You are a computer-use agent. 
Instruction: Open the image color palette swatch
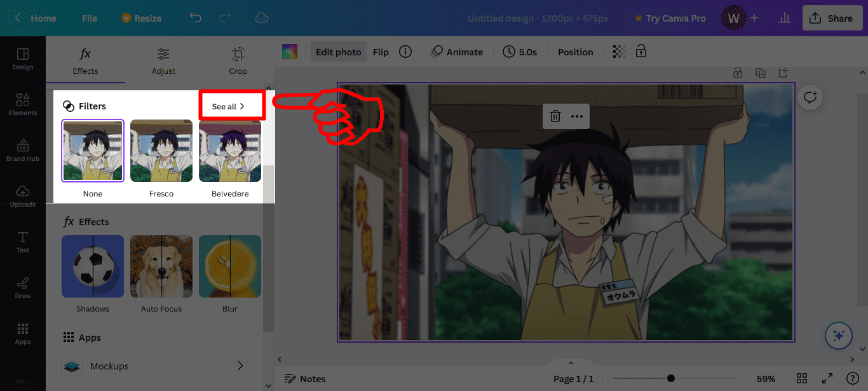(290, 51)
